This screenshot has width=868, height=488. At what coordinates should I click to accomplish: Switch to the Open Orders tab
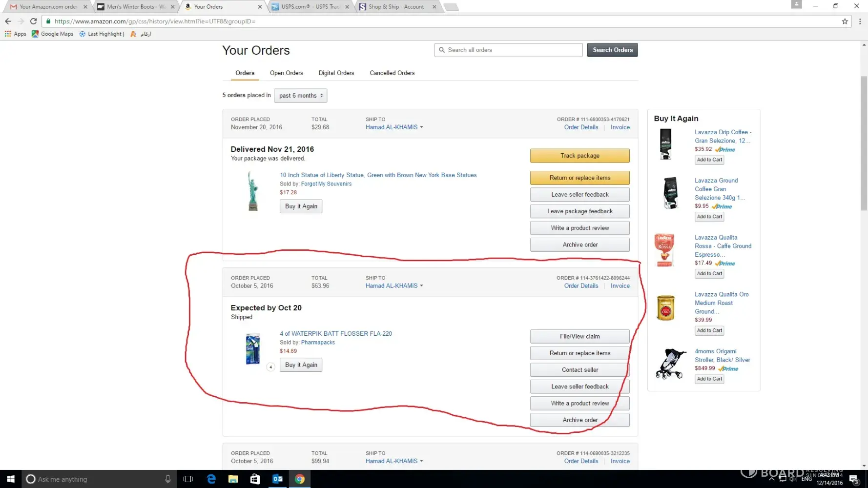pos(286,73)
